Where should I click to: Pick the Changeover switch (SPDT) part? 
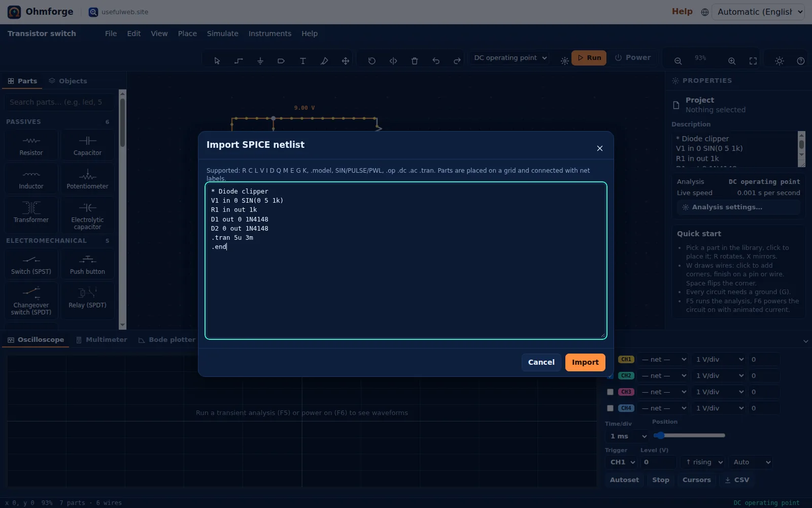click(x=31, y=300)
